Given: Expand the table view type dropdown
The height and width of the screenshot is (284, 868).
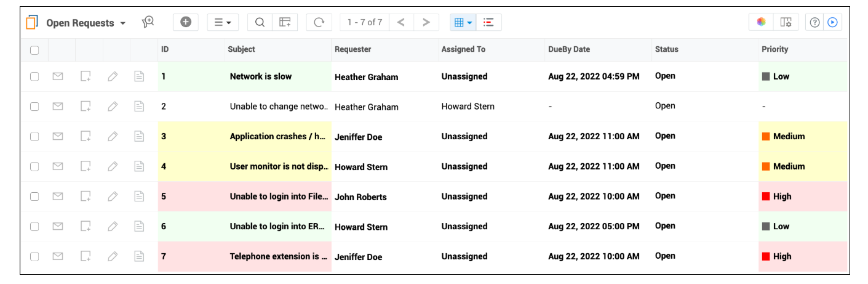Looking at the screenshot, I should (463, 22).
